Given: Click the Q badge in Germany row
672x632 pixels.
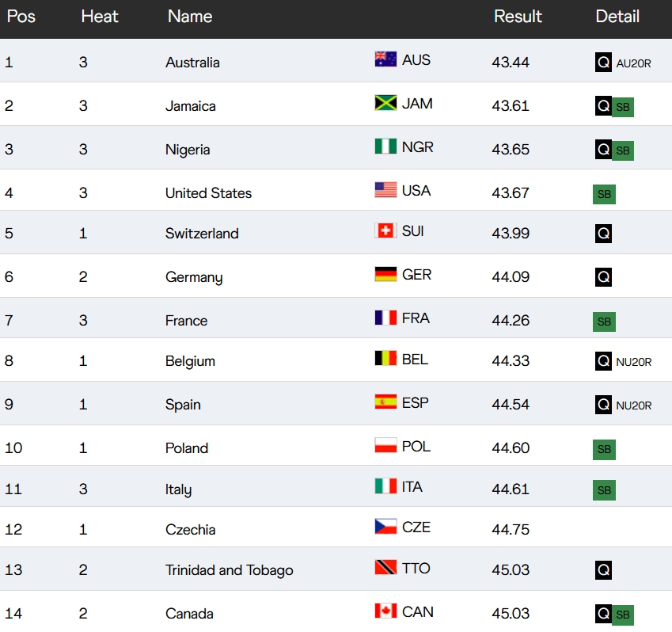Looking at the screenshot, I should tap(603, 277).
